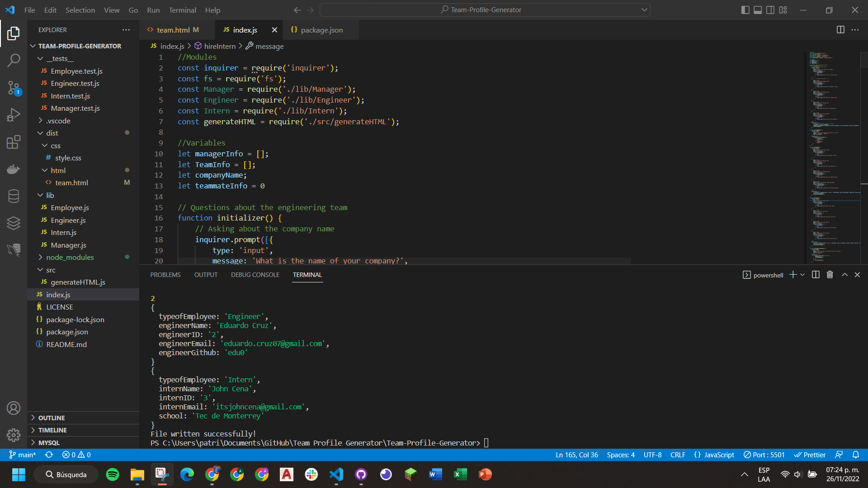Viewport: 868px width, 488px height.
Task: Split the editor using the split icon
Action: tap(840, 29)
